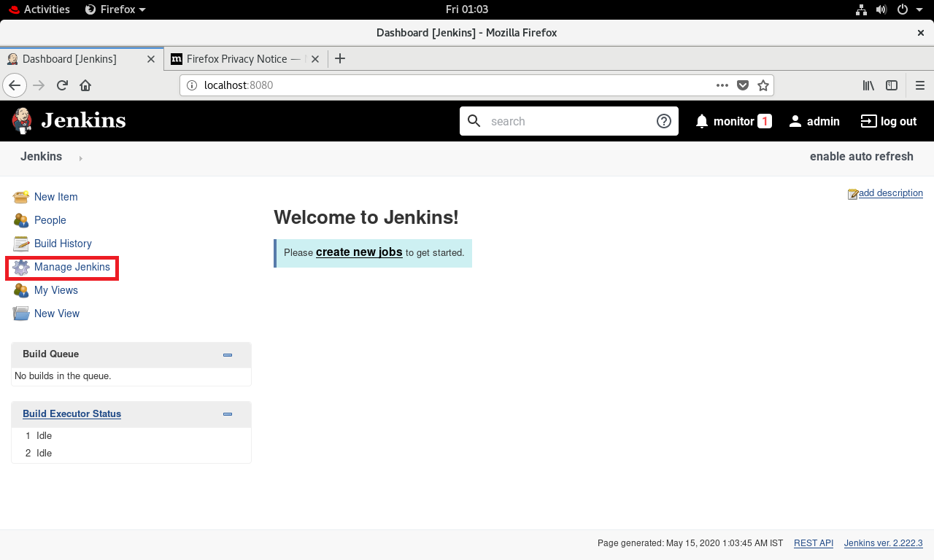Collapse the Build Queue panel

(x=228, y=355)
